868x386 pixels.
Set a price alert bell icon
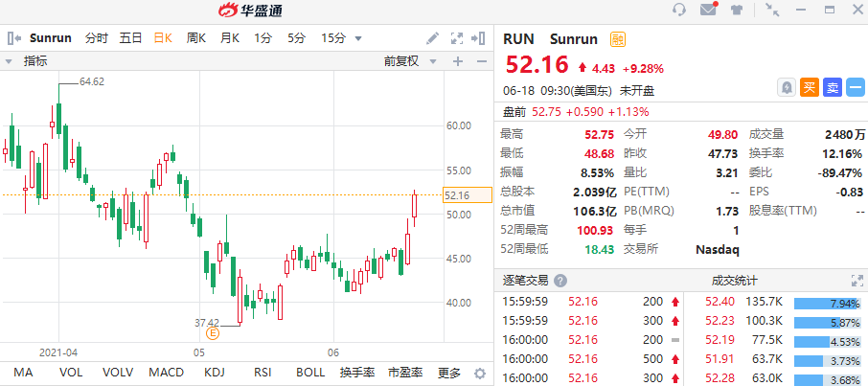786,87
